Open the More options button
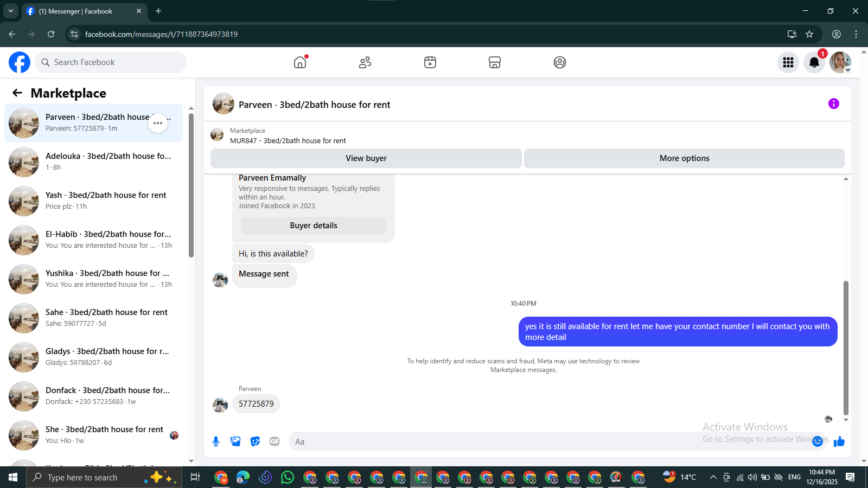The height and width of the screenshot is (488, 868). click(684, 158)
